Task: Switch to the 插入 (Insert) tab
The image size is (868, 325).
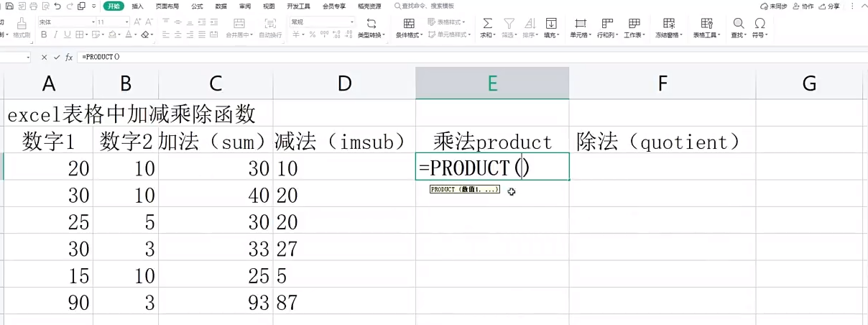Action: tap(137, 6)
